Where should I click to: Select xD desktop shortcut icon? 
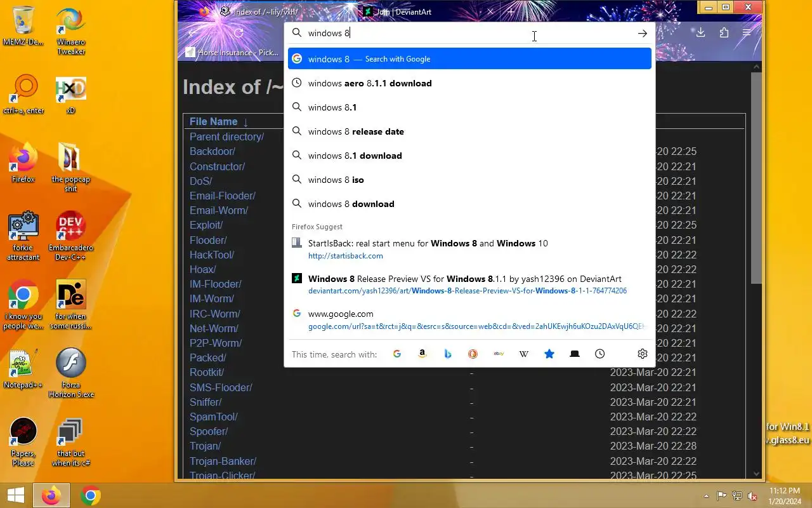tap(70, 95)
